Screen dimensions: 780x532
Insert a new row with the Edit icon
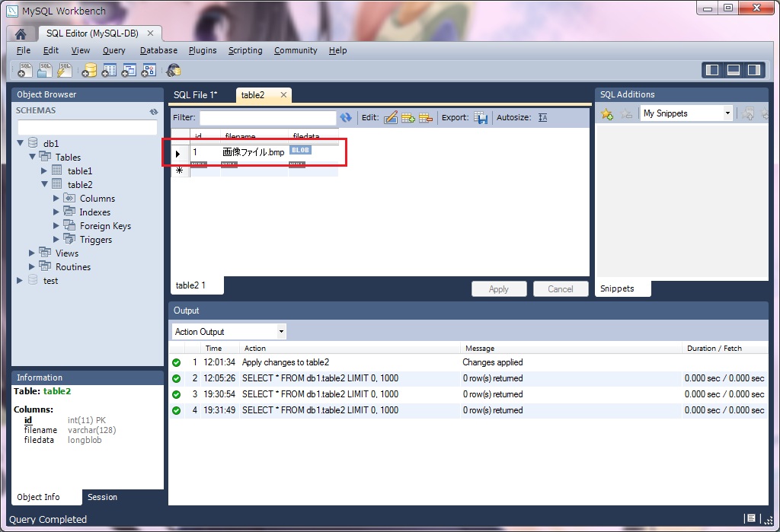[x=408, y=118]
